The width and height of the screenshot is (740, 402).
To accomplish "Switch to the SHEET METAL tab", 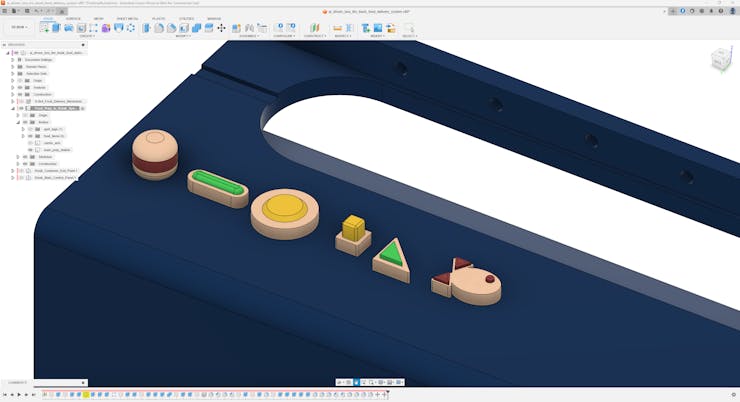I will (127, 19).
